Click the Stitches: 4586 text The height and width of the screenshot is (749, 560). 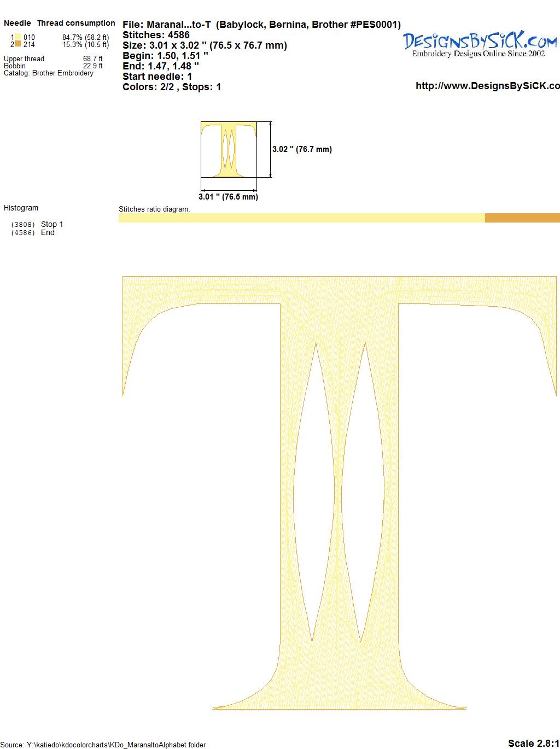tap(156, 35)
